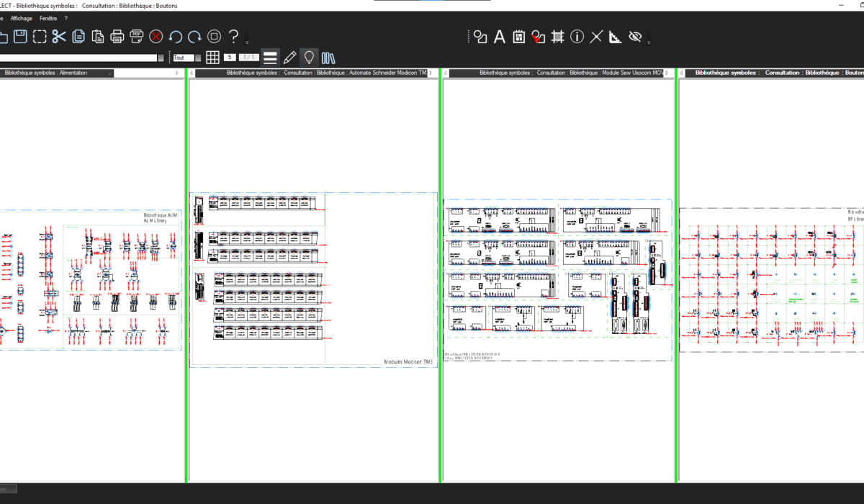864x504 pixels.
Task: Open the symbol library books icon
Action: tap(329, 58)
